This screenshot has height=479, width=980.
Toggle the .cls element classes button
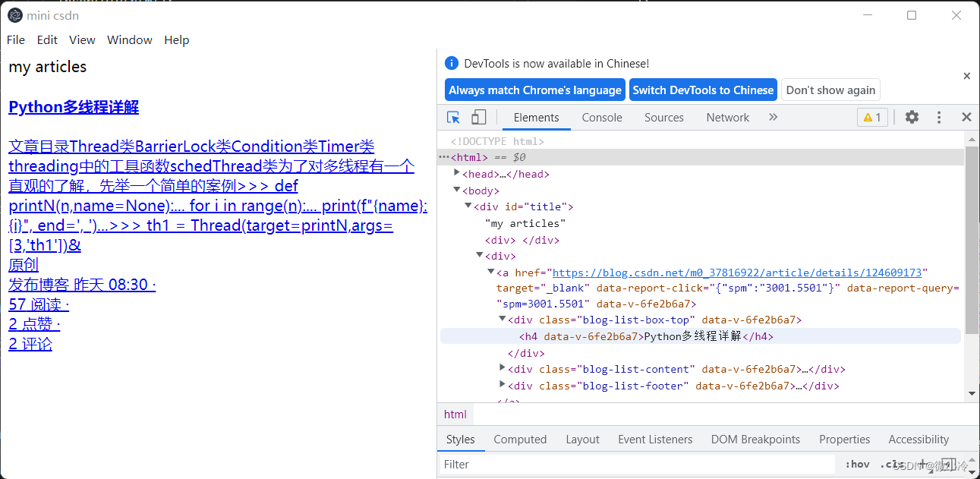[891, 465]
